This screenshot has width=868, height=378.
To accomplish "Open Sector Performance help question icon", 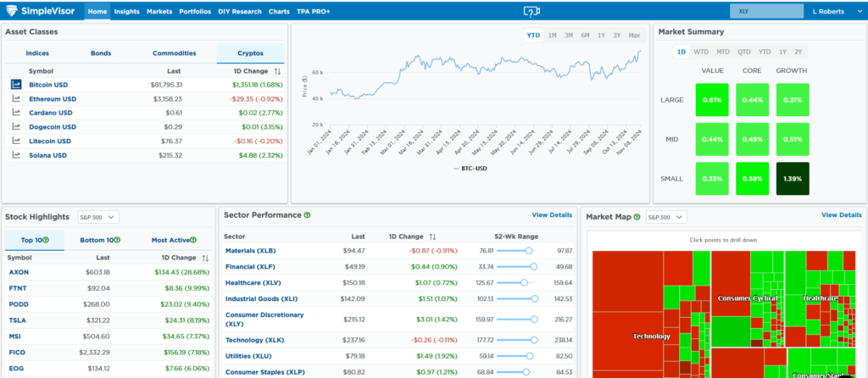I will tap(307, 215).
